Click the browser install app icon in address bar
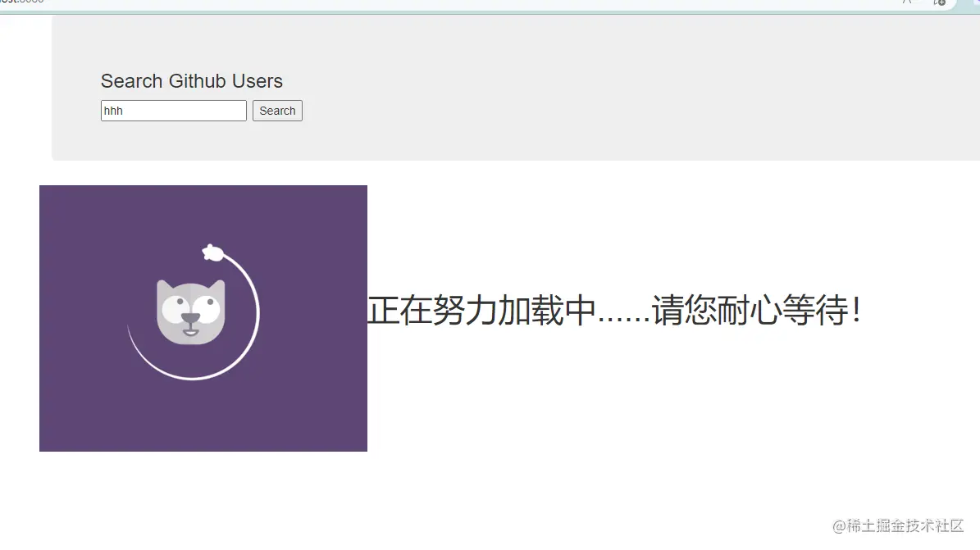The width and height of the screenshot is (980, 550). point(939,3)
